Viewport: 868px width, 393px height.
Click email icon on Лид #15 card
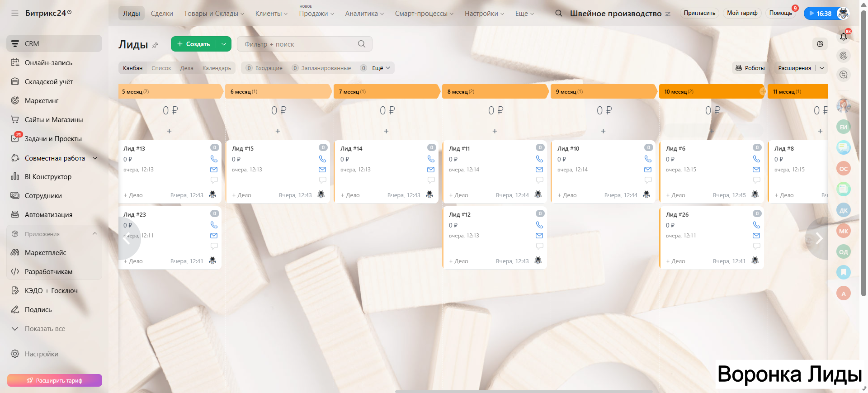322,170
